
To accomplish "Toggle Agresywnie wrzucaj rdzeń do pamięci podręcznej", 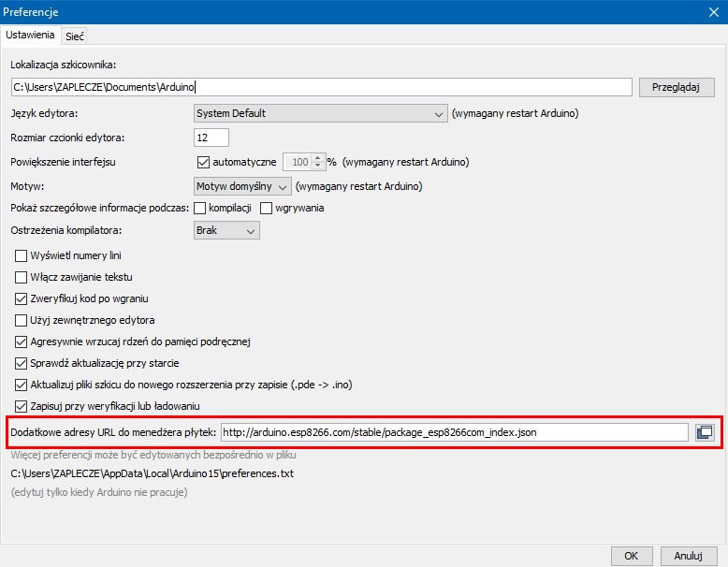I will tap(21, 342).
